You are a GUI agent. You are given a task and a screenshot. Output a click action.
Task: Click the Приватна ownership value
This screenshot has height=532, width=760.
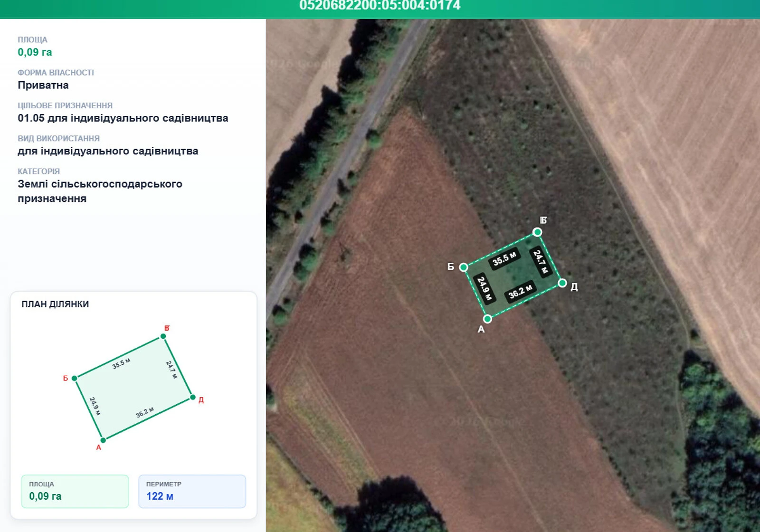[x=43, y=85]
